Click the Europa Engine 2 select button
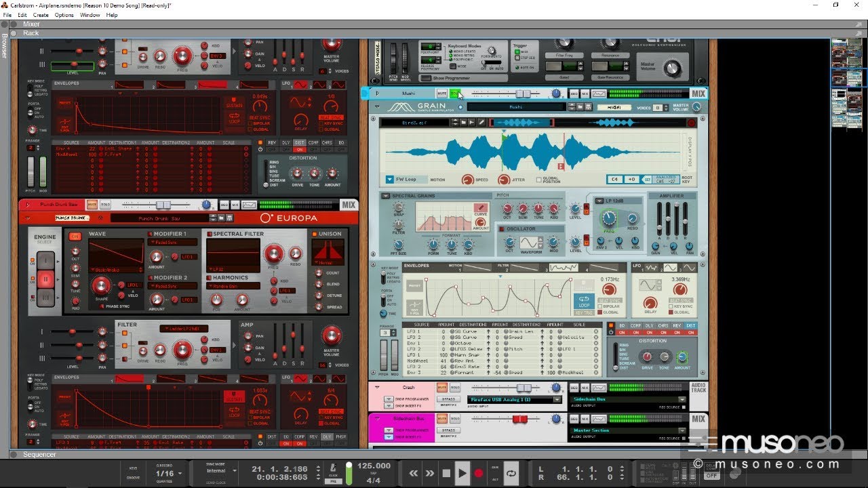The height and width of the screenshot is (488, 868). click(x=45, y=279)
